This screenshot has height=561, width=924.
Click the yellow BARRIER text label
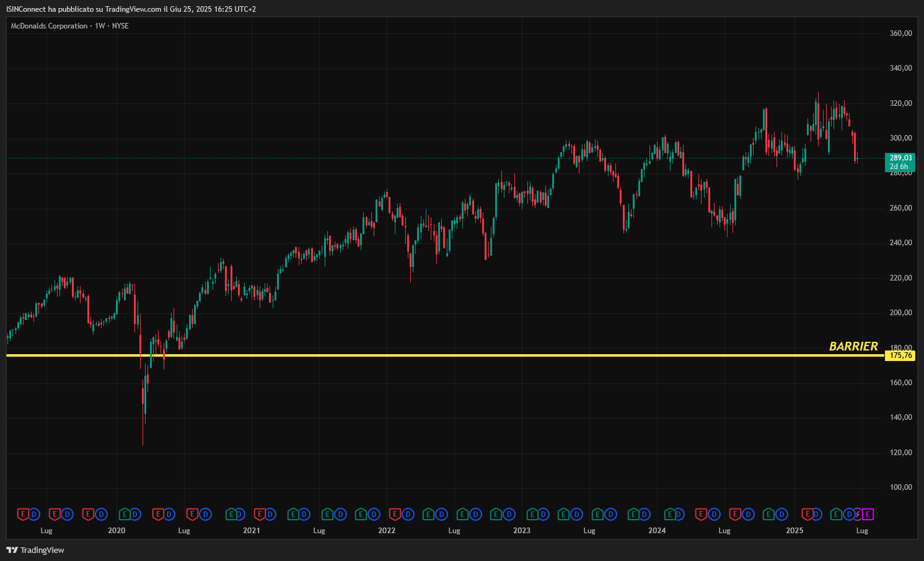[x=853, y=346]
